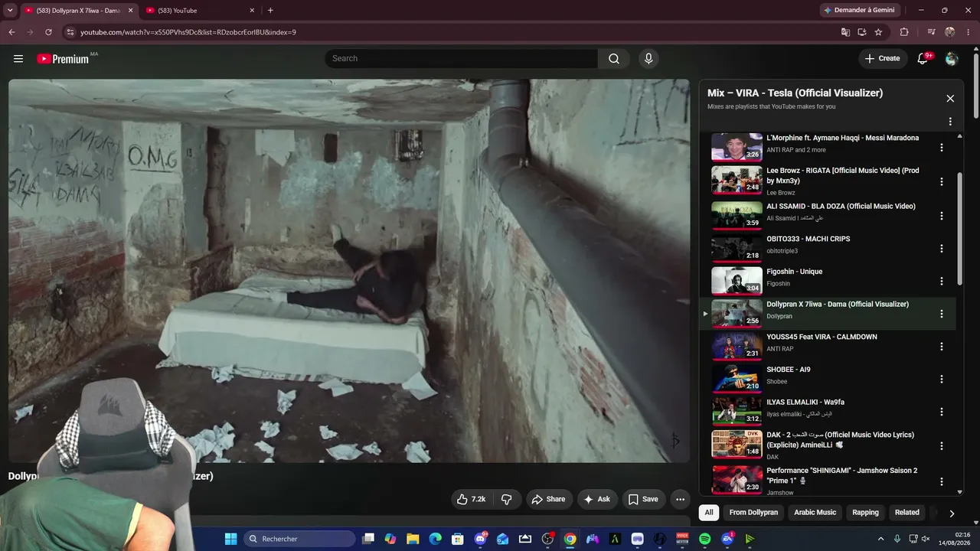Open Chrome three-dot menu
Screen dimensions: 980x551
968,32
